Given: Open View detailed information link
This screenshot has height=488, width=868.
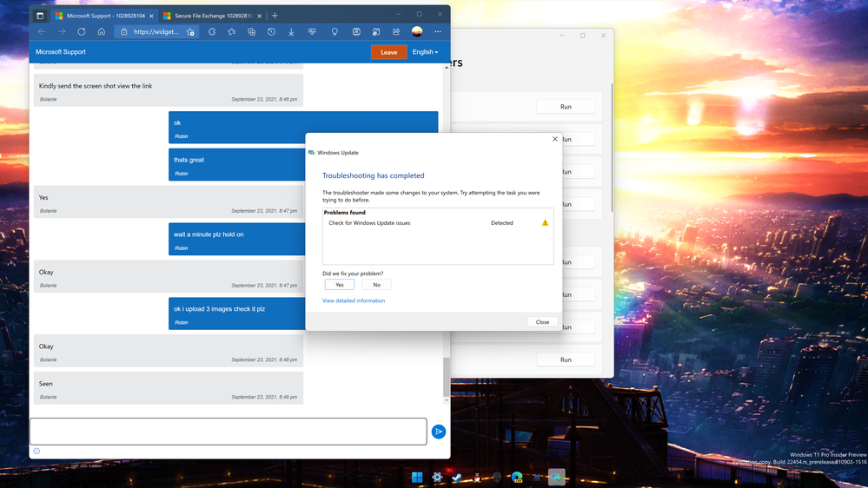Looking at the screenshot, I should [x=353, y=300].
